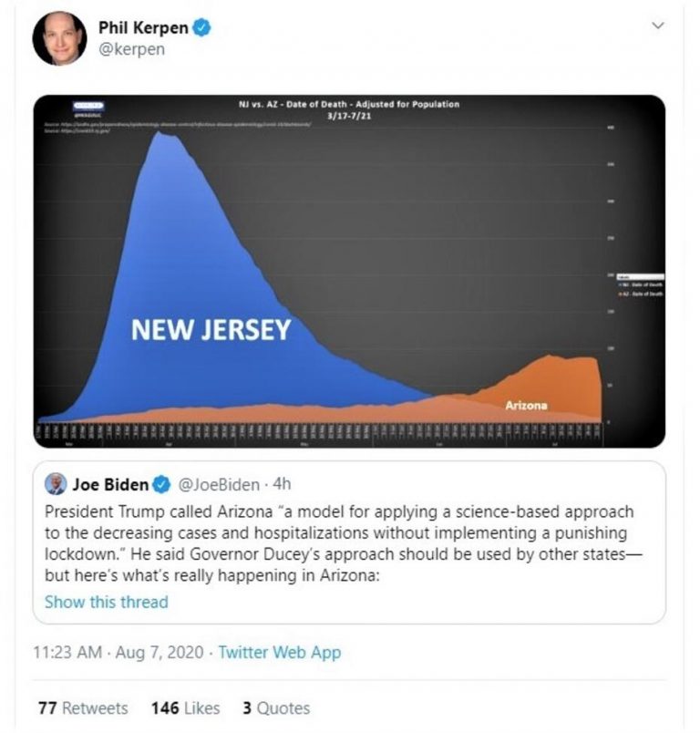Click Phil Kerpen's profile avatar

pyautogui.click(x=59, y=38)
